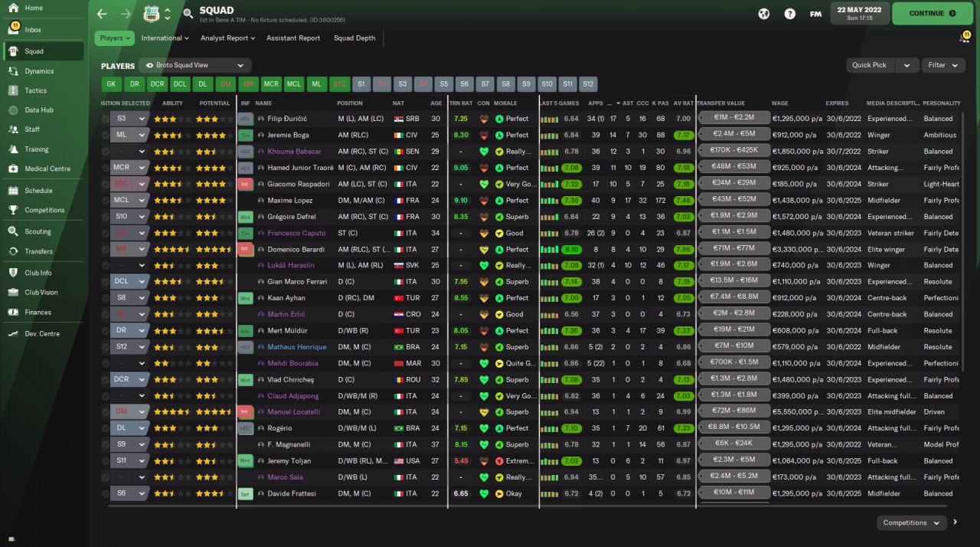Screen dimensions: 980x547
Task: Expand the Broto Squad View dropdown
Action: coord(195,66)
